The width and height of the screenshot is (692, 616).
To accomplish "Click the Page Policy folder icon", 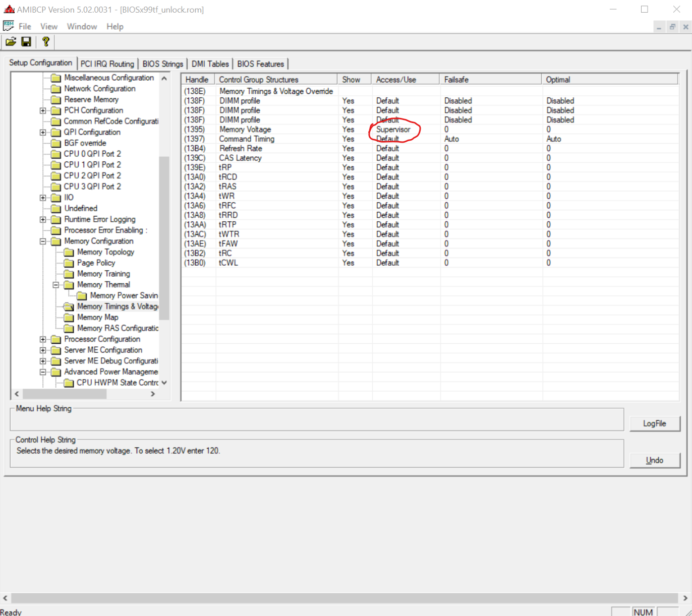I will tap(69, 263).
